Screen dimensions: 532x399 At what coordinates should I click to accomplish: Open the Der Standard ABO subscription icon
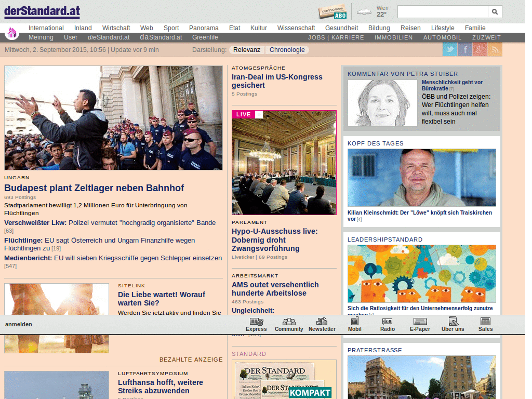tap(332, 12)
